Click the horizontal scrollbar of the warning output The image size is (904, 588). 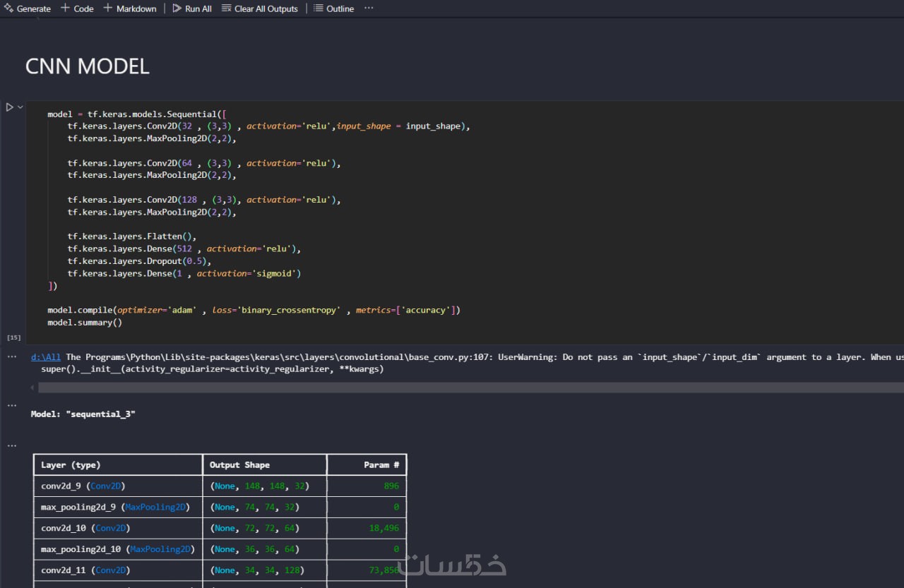(x=470, y=388)
